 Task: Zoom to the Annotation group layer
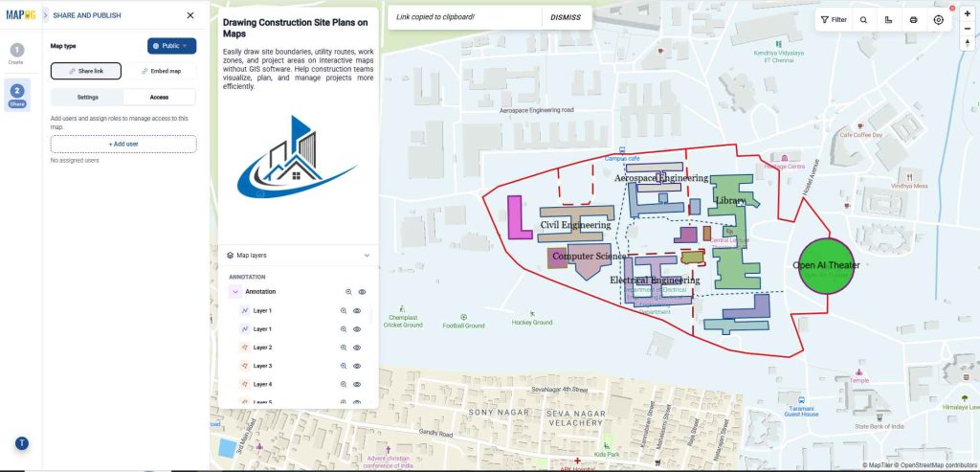[348, 292]
